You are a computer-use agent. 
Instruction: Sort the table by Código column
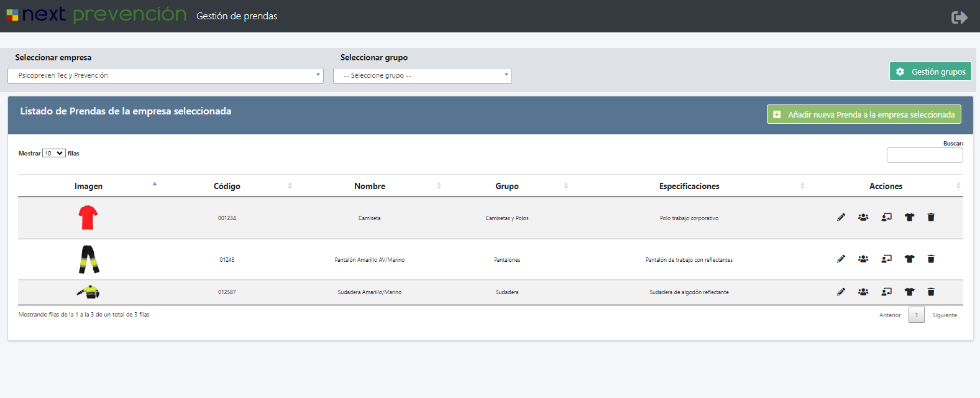[x=227, y=186]
